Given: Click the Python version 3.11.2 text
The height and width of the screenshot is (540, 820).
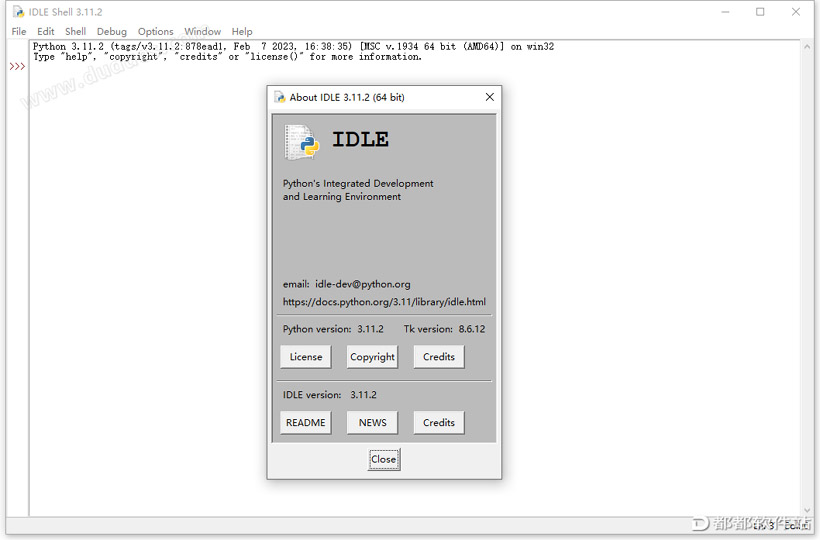Looking at the screenshot, I should coord(333,329).
